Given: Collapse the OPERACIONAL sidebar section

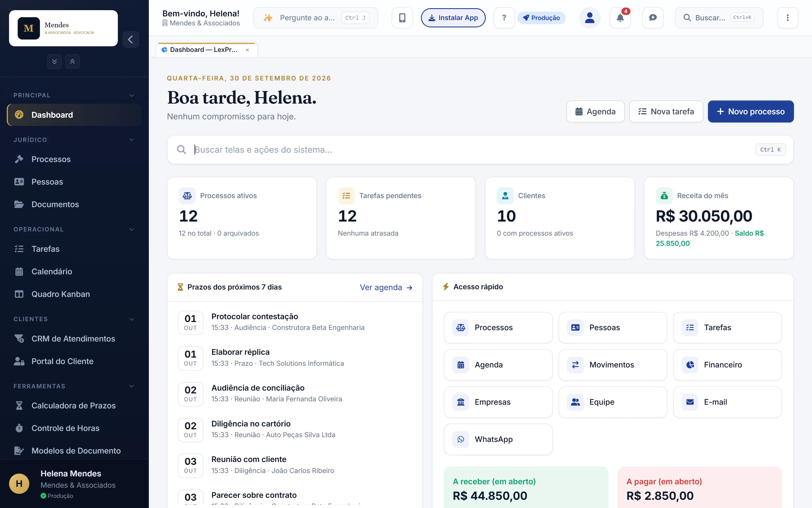Looking at the screenshot, I should (x=74, y=229).
